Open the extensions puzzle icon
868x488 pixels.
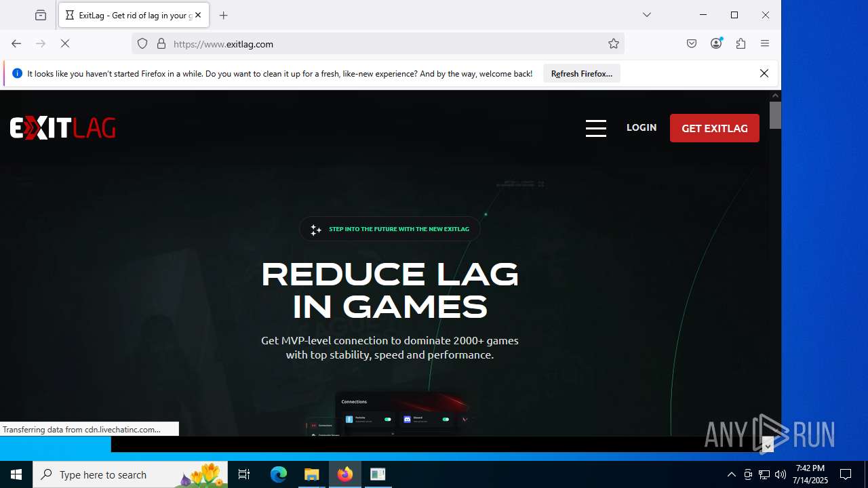pyautogui.click(x=741, y=43)
